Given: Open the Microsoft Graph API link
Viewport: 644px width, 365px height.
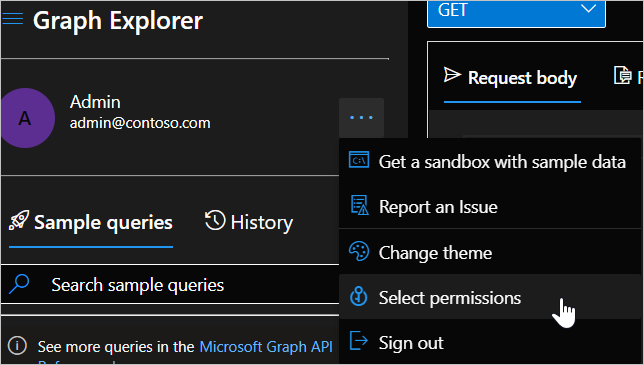Looking at the screenshot, I should (266, 347).
